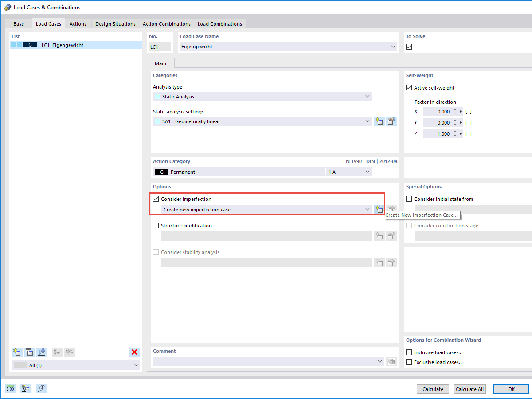Toggle Consider stability analysis checkbox
532x399 pixels.
(156, 252)
